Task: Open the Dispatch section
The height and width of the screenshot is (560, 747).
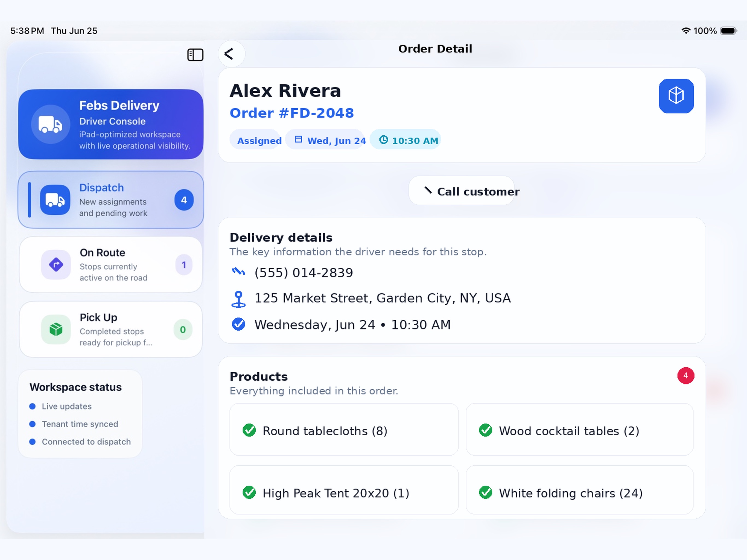Action: [x=111, y=200]
